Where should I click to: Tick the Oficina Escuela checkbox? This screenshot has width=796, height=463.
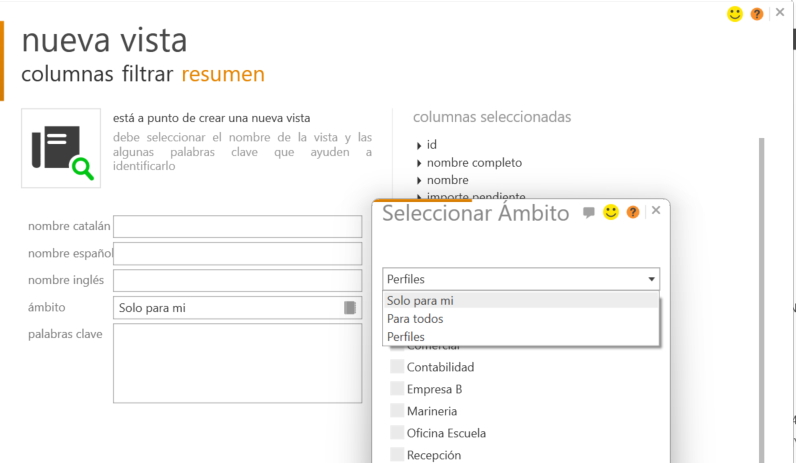(397, 433)
